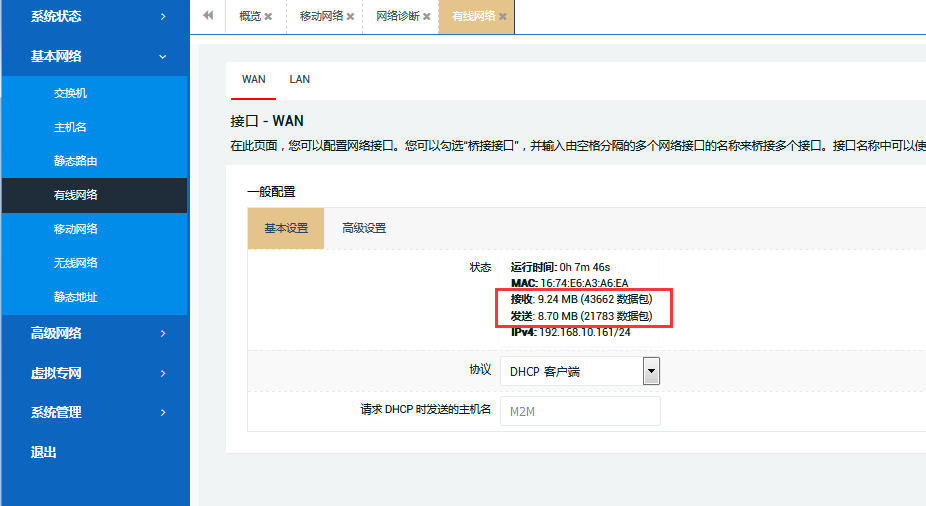Screen dimensions: 926x506
Task: Switch to the LAN interface tab
Action: (x=299, y=79)
